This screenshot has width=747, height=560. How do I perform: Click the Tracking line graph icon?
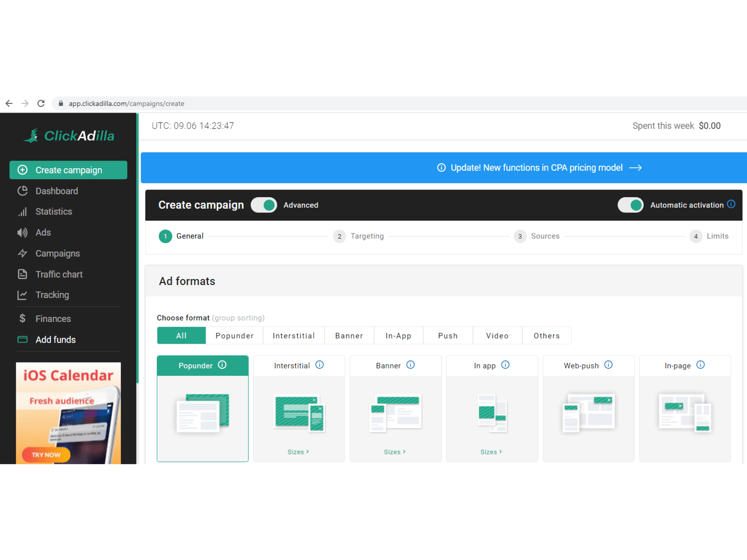22,295
